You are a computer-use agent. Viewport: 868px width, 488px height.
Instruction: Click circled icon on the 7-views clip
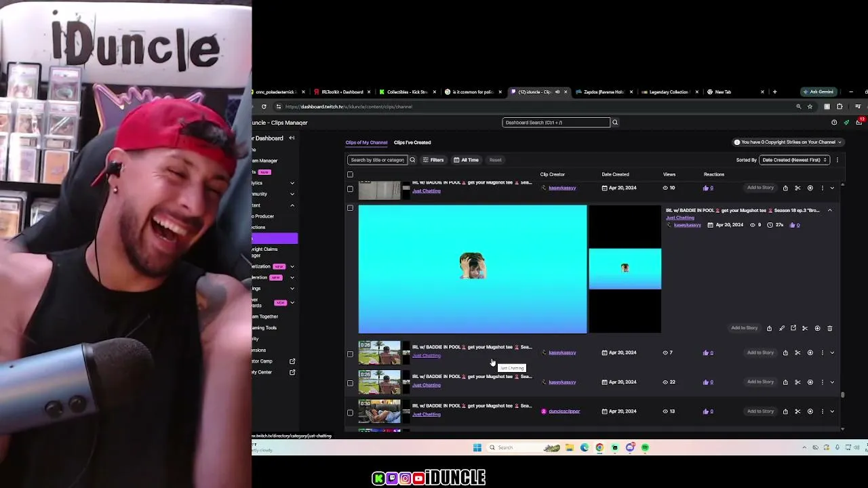pos(810,352)
